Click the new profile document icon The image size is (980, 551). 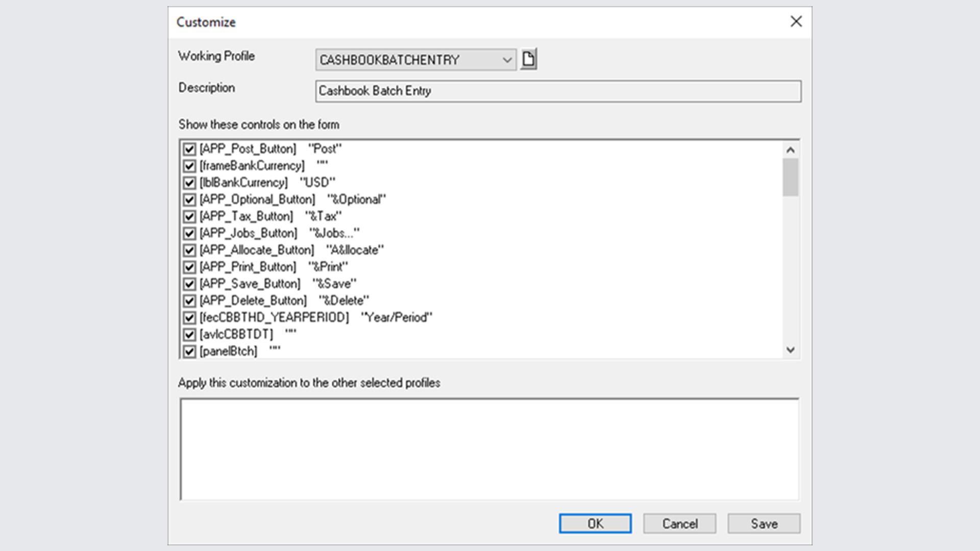529,59
